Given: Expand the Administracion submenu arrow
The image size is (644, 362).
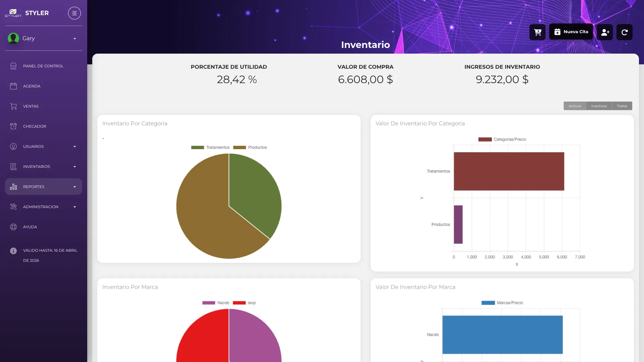Looking at the screenshot, I should (75, 207).
